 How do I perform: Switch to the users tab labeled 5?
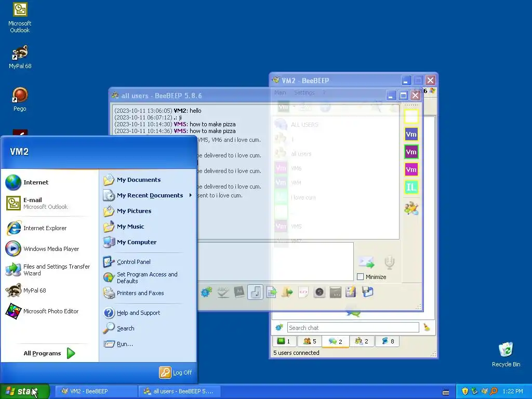click(310, 341)
